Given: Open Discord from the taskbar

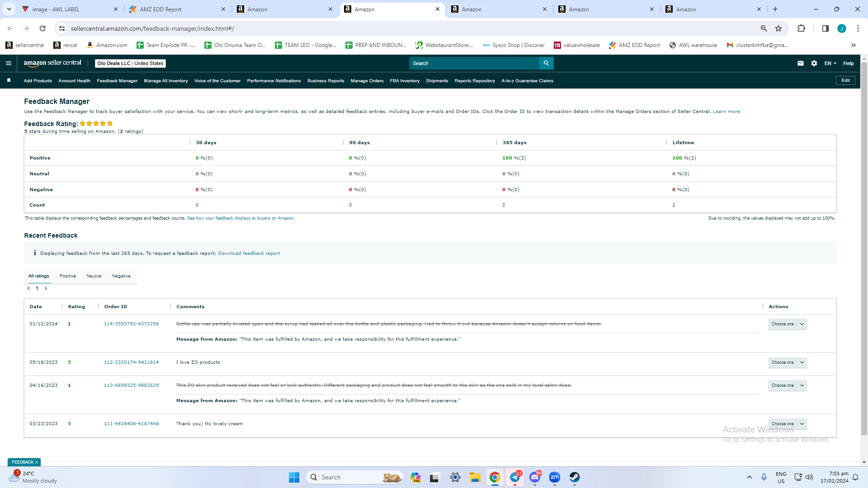Looking at the screenshot, I should point(535,477).
